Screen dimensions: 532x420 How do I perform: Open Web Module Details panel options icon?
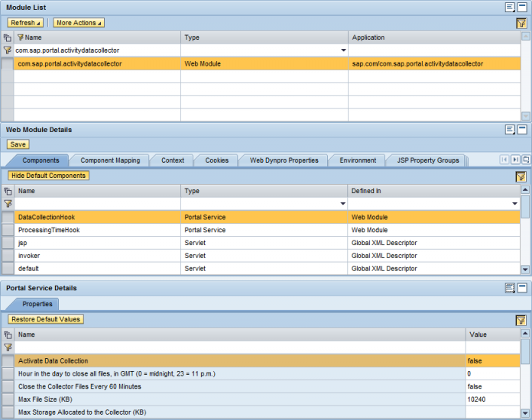(x=510, y=129)
